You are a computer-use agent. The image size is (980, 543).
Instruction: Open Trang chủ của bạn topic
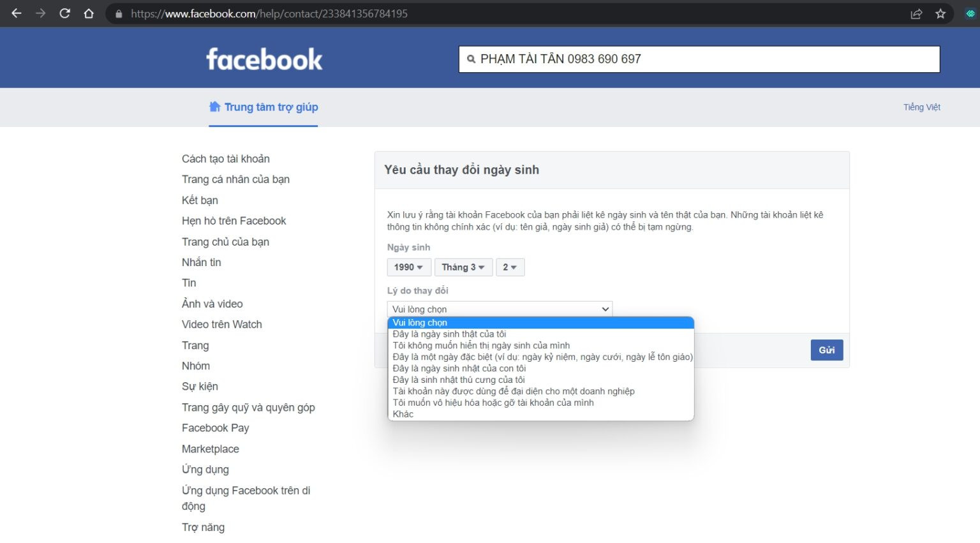[225, 242]
